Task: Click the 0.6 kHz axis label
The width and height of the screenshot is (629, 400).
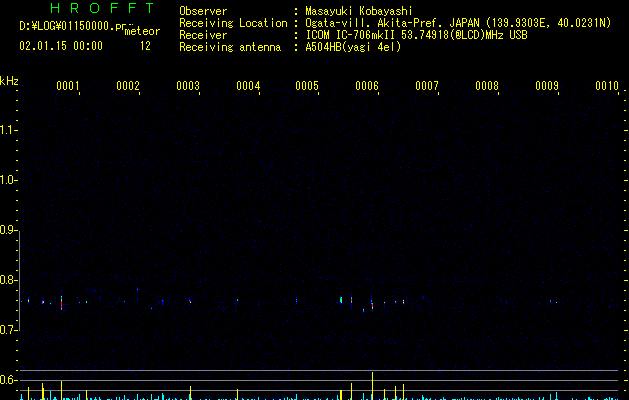Action: point(7,380)
